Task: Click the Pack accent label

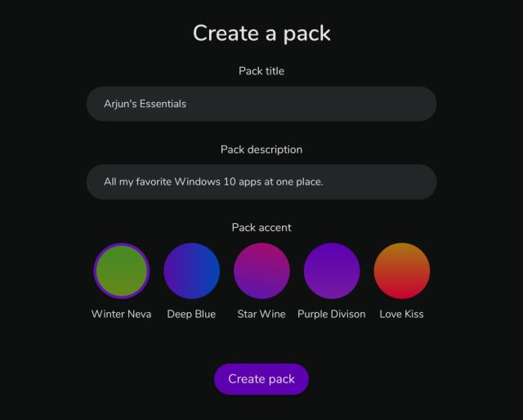Action: point(261,227)
